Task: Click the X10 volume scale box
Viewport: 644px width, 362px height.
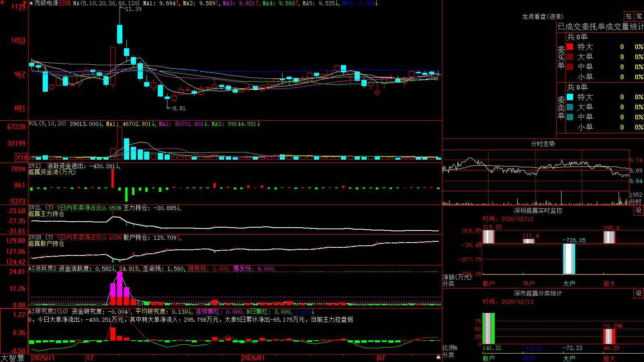Action: pyautogui.click(x=21, y=157)
